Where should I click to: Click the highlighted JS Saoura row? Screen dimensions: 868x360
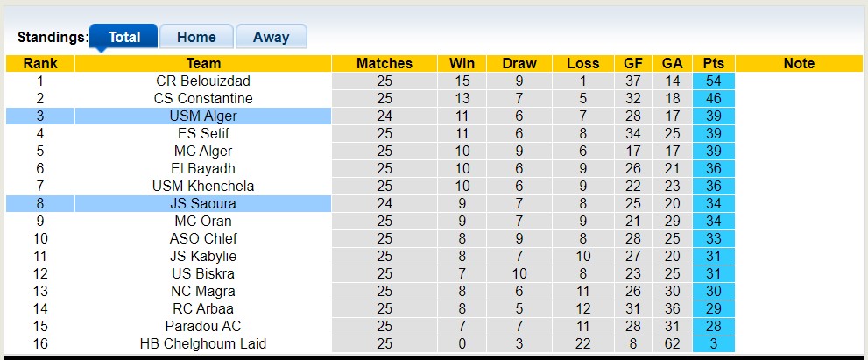[x=203, y=203]
